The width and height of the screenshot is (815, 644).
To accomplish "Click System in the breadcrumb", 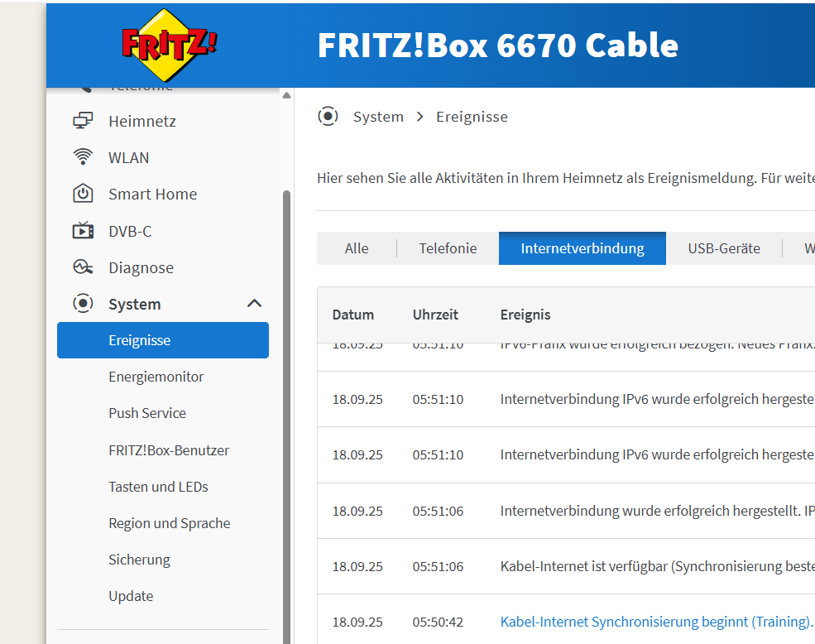I will coord(378,117).
